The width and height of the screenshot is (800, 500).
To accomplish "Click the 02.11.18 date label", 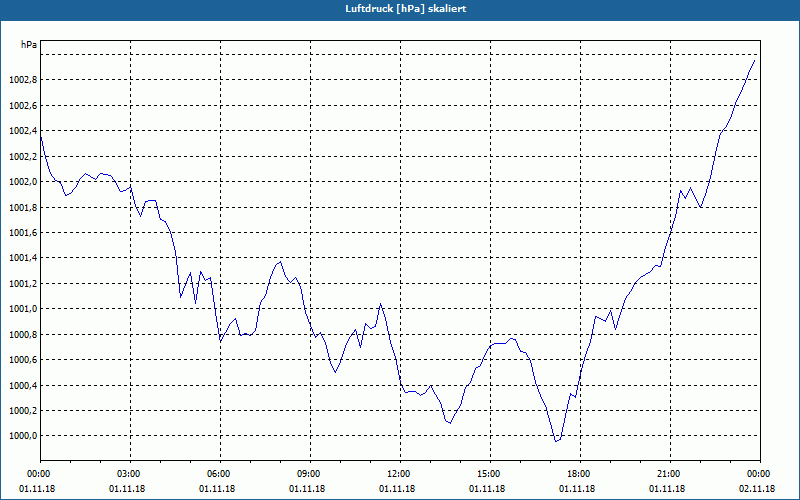I will pyautogui.click(x=757, y=489).
